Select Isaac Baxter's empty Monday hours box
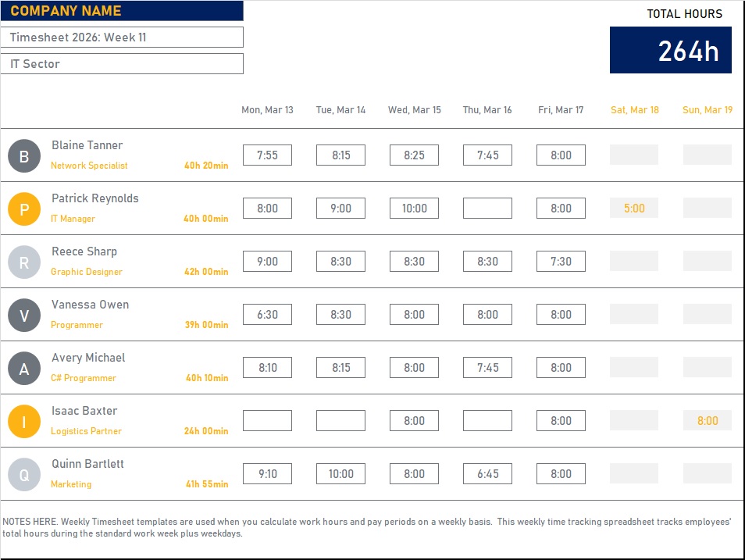The width and height of the screenshot is (745, 560). pyautogui.click(x=267, y=421)
